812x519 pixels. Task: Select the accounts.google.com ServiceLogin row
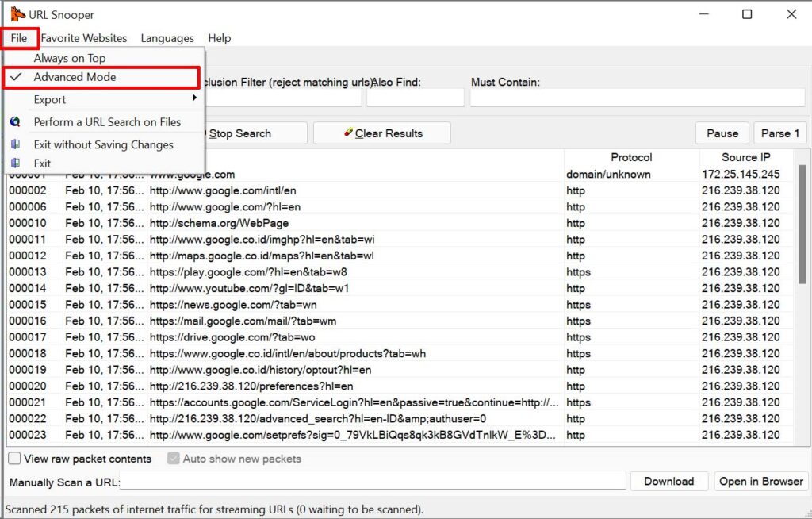(400, 402)
